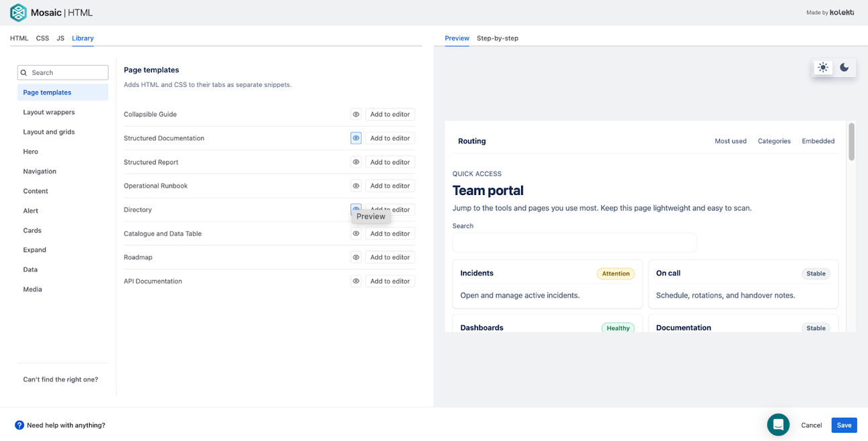
Task: Open the green chat bubble widget
Action: point(778,425)
